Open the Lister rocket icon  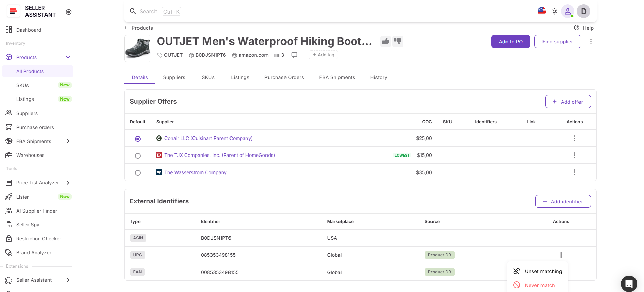coord(9,197)
